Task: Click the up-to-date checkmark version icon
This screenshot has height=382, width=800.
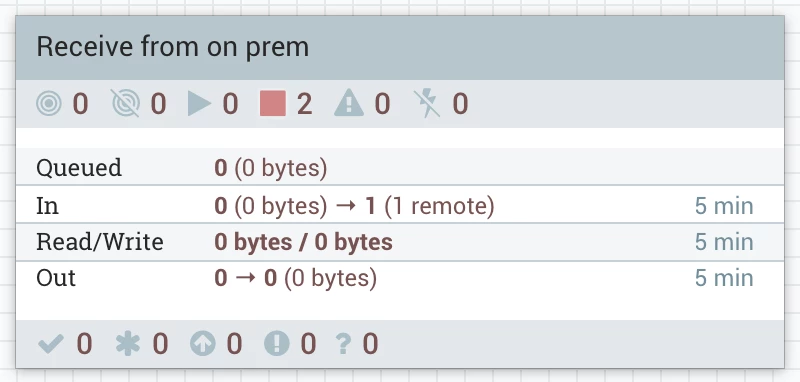Action: coord(51,344)
